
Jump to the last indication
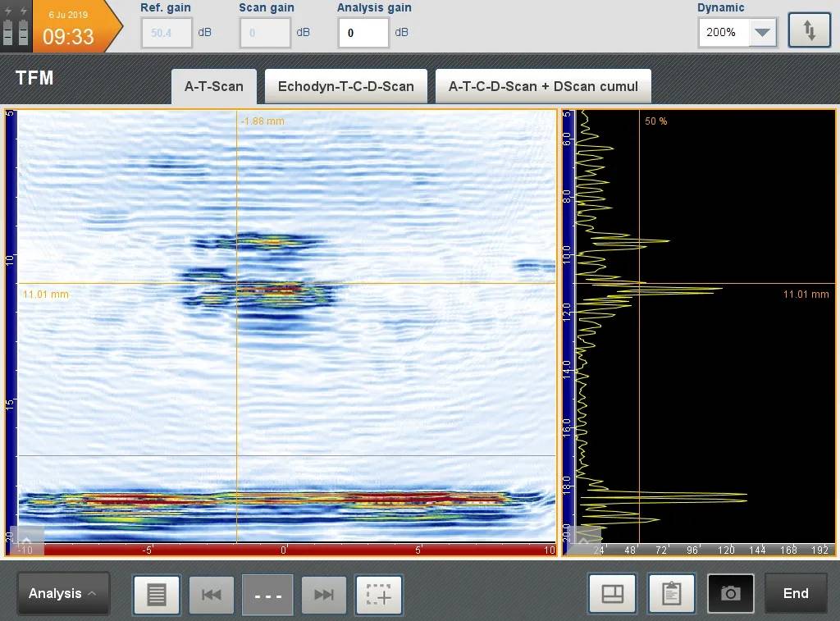tap(324, 594)
